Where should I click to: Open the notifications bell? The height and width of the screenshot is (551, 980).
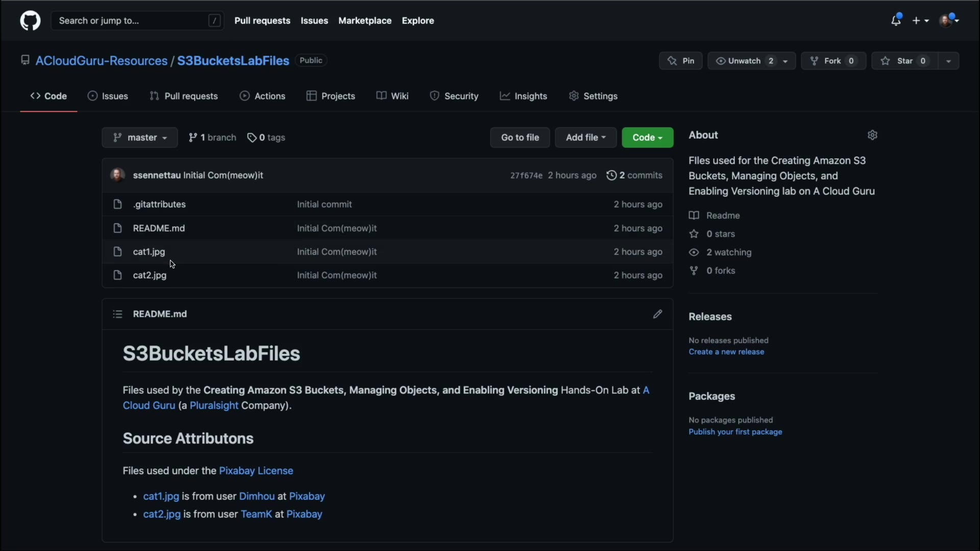[896, 20]
